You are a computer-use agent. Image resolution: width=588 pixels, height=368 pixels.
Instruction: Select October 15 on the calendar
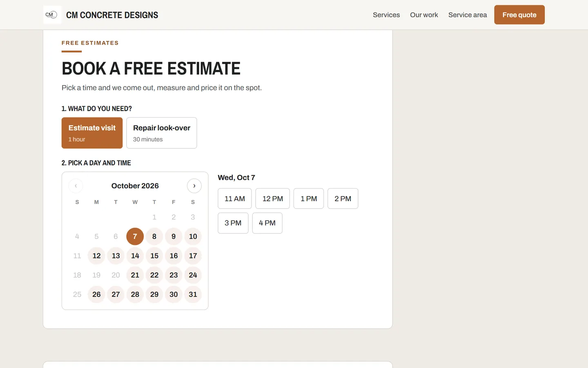[154, 256]
